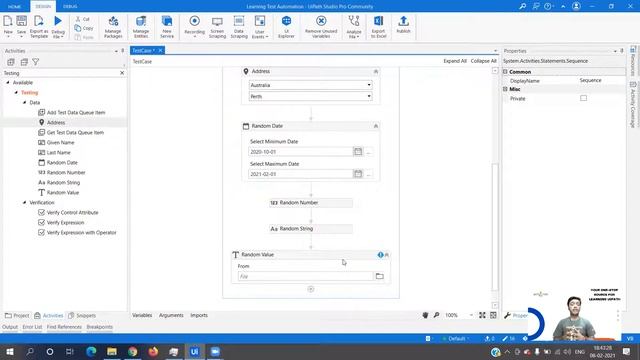This screenshot has width=640, height=360.
Task: Open calendar picker for Maximum Date
Action: point(358,174)
